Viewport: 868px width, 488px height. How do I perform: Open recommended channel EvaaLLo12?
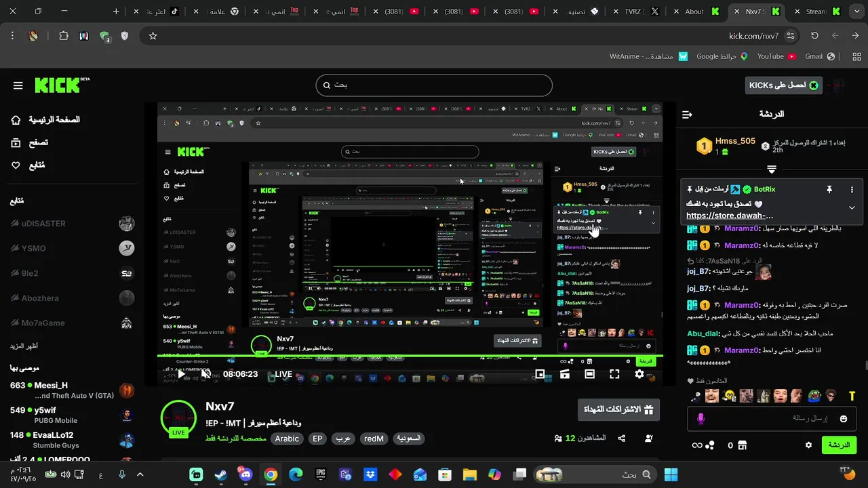[72, 440]
